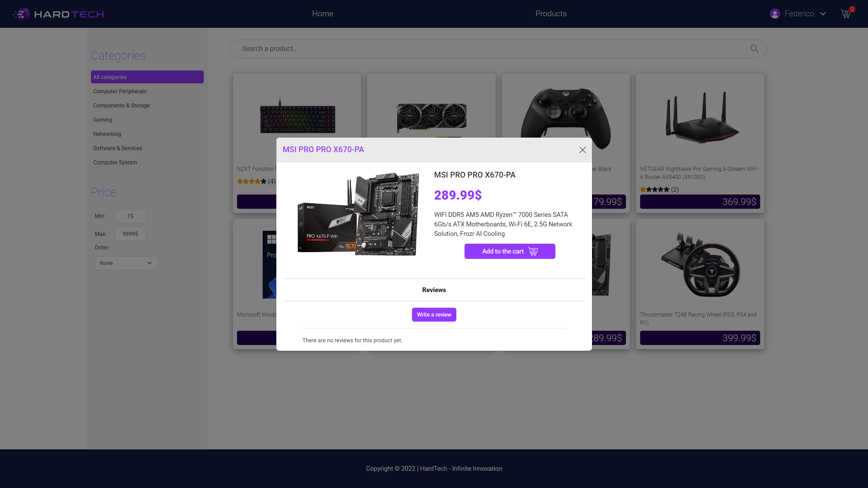The height and width of the screenshot is (488, 868).
Task: Click the Xbox controller product image
Action: [566, 113]
